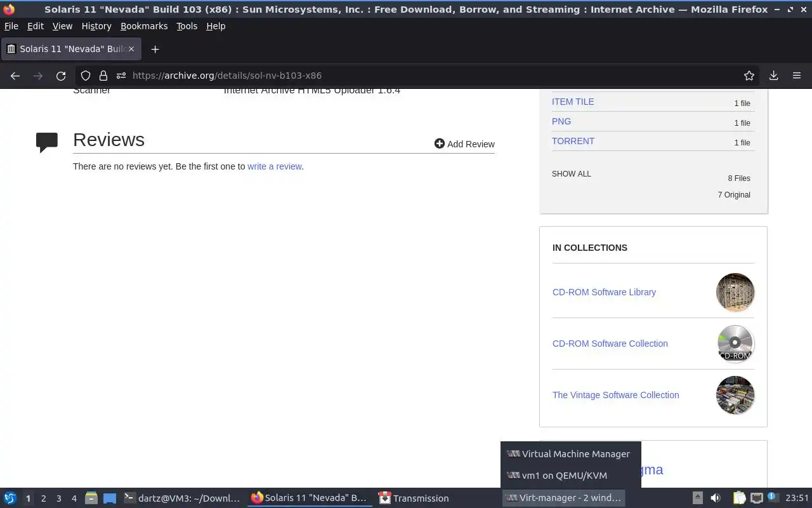The image size is (812, 508).
Task: Open the History menu
Action: [x=96, y=26]
